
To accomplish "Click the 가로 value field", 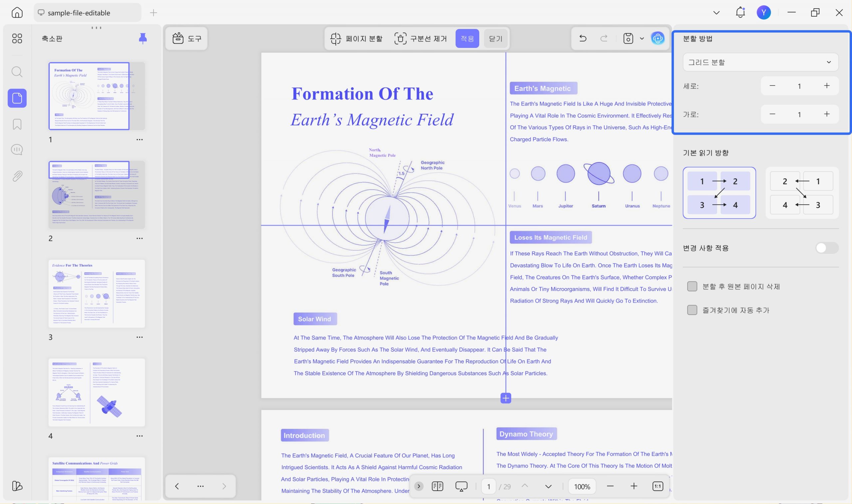I will [799, 114].
